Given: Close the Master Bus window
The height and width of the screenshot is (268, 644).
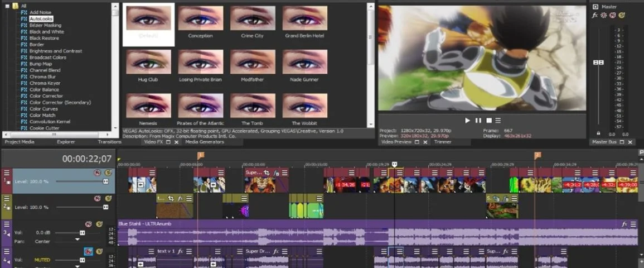Looking at the screenshot, I should tap(630, 142).
